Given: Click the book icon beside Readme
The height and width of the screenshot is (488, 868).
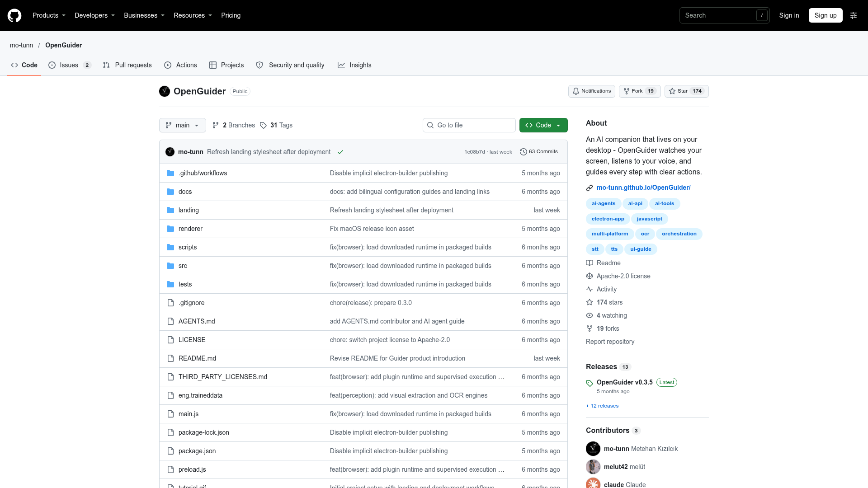Looking at the screenshot, I should click(x=590, y=263).
